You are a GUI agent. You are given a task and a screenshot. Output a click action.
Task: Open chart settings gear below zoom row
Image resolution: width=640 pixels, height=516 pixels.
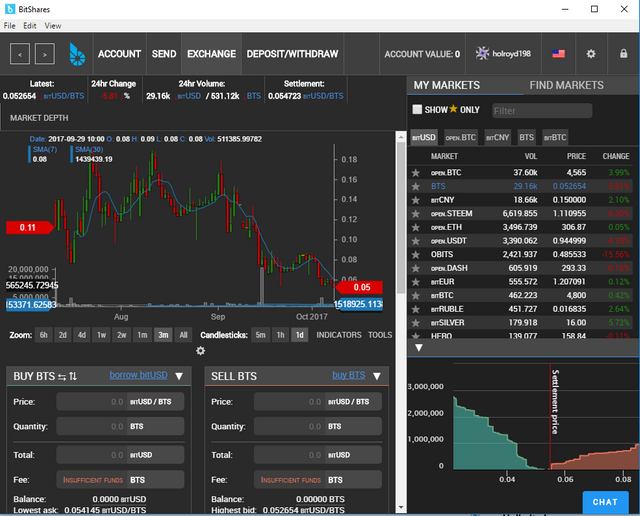200,351
